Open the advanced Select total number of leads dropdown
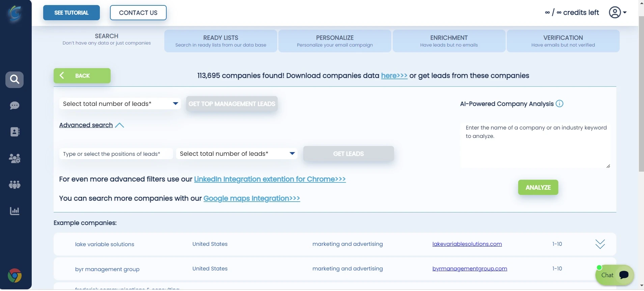The width and height of the screenshot is (644, 291). pyautogui.click(x=237, y=154)
